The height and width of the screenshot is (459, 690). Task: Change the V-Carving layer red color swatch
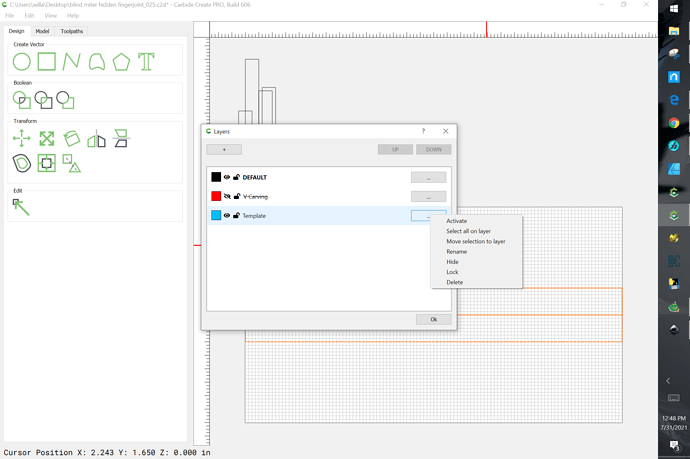(x=216, y=196)
